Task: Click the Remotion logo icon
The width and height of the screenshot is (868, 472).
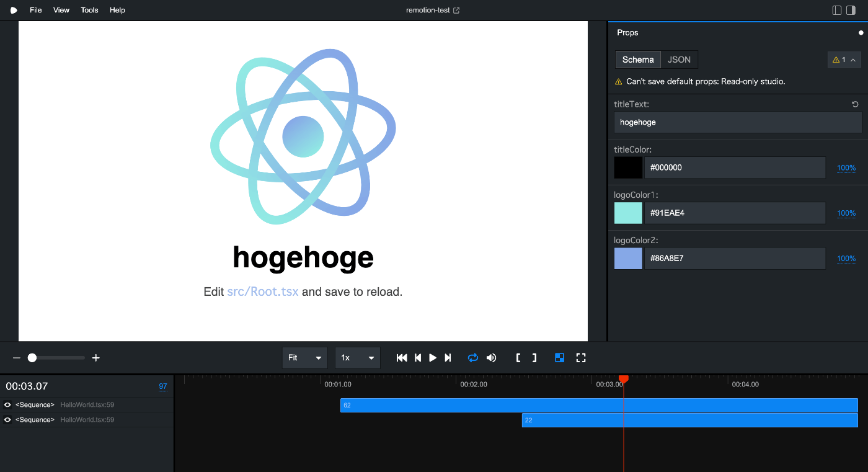Action: [14, 10]
